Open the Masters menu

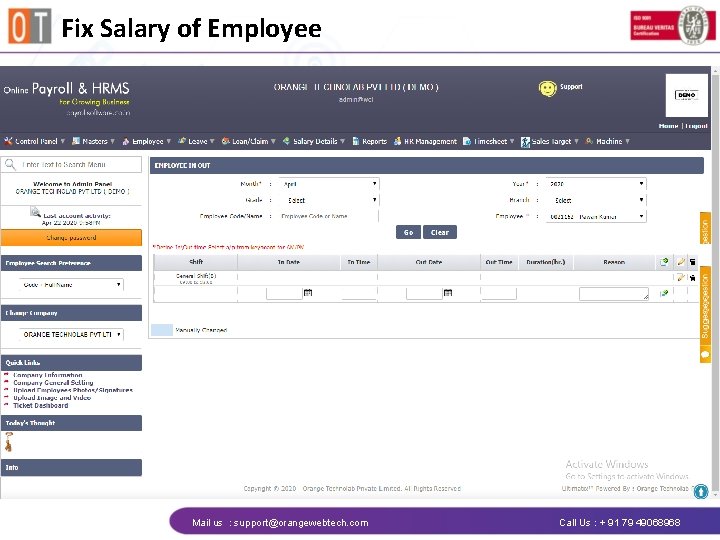[94, 141]
